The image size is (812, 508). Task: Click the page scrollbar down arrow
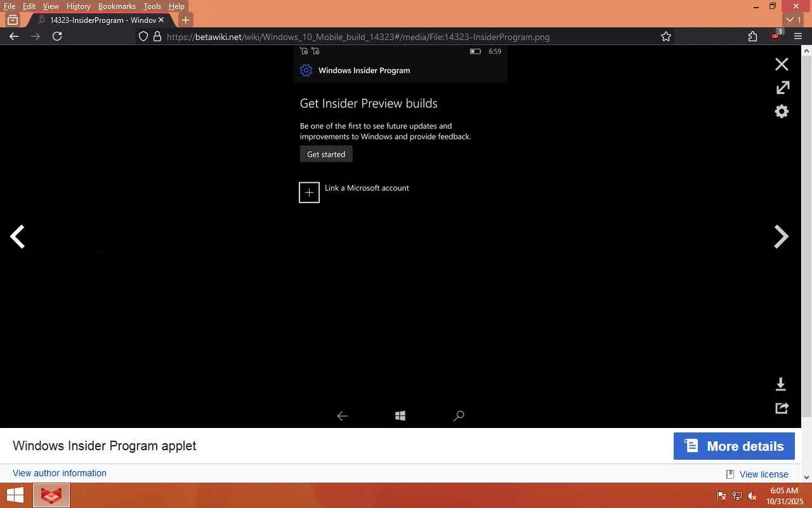[807, 477]
